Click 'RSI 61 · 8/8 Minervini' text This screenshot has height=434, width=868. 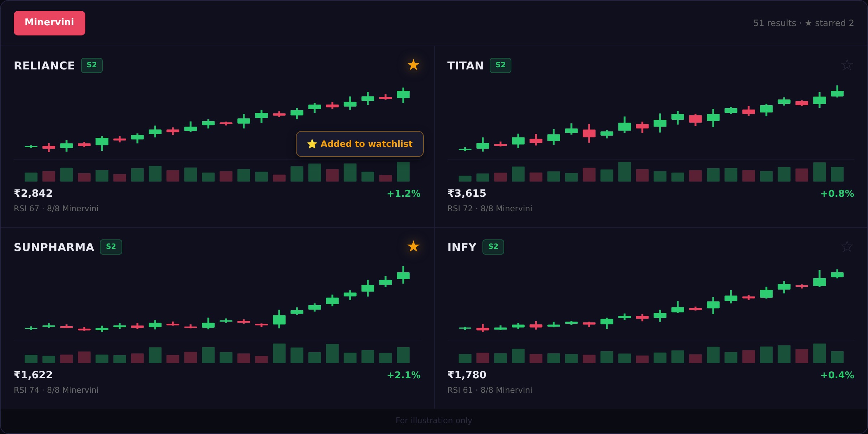point(490,390)
